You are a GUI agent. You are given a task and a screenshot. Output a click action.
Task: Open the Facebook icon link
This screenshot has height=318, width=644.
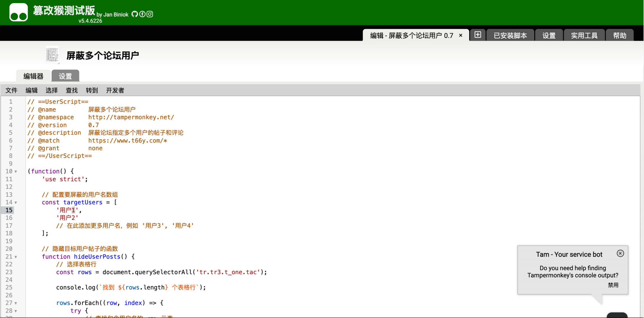click(142, 14)
